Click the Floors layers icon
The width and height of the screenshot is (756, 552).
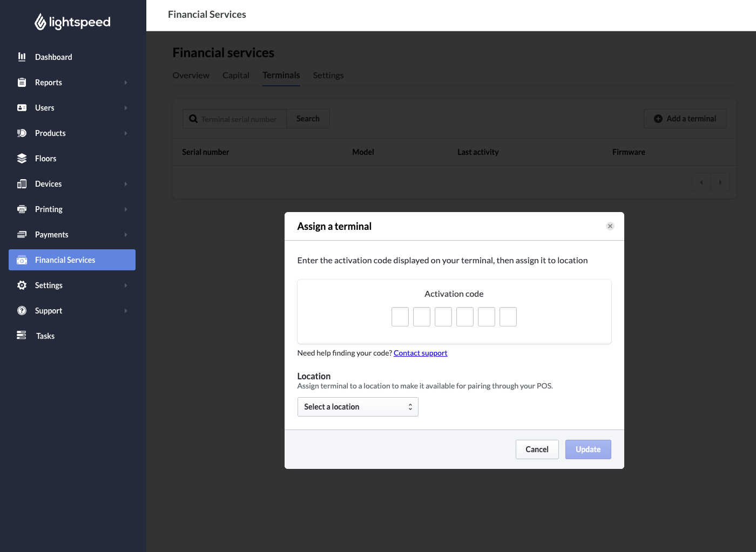(22, 159)
